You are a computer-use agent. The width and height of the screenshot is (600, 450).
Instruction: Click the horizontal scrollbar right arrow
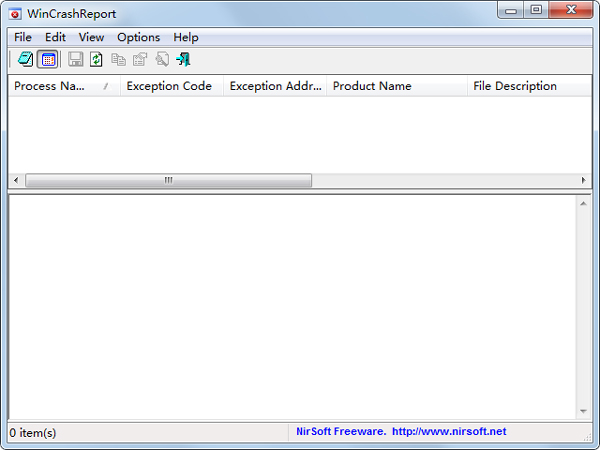[584, 181]
